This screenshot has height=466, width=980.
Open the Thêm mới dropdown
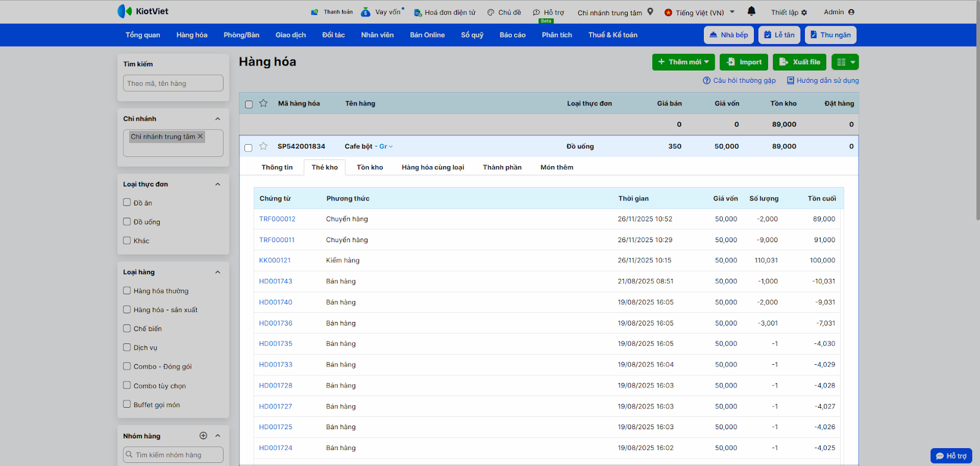(x=683, y=62)
